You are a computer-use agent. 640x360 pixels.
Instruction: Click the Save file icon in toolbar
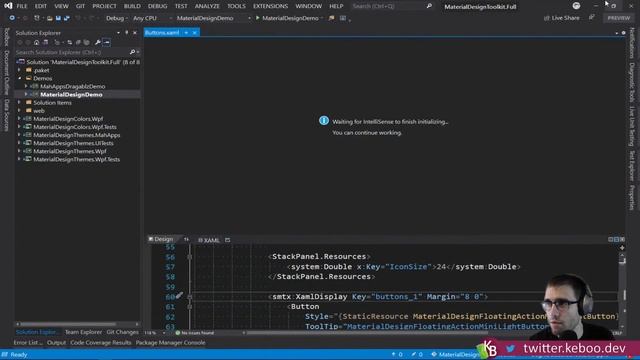[x=58, y=18]
